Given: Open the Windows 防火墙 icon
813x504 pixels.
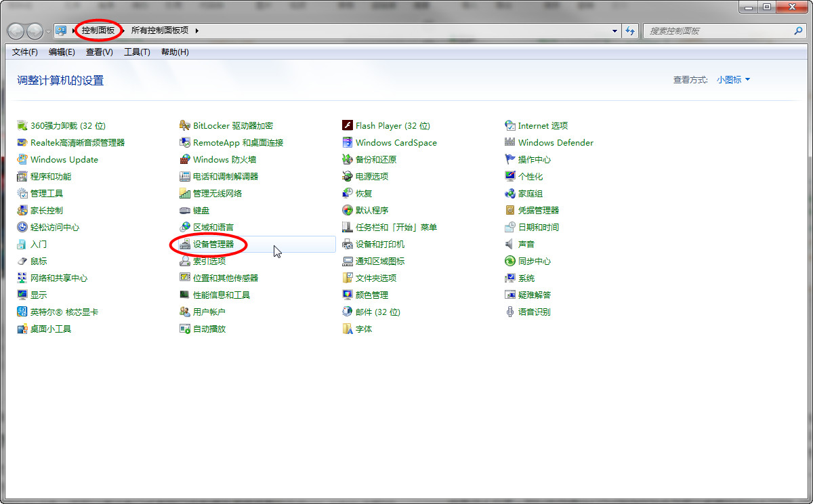Looking at the screenshot, I should pos(185,159).
